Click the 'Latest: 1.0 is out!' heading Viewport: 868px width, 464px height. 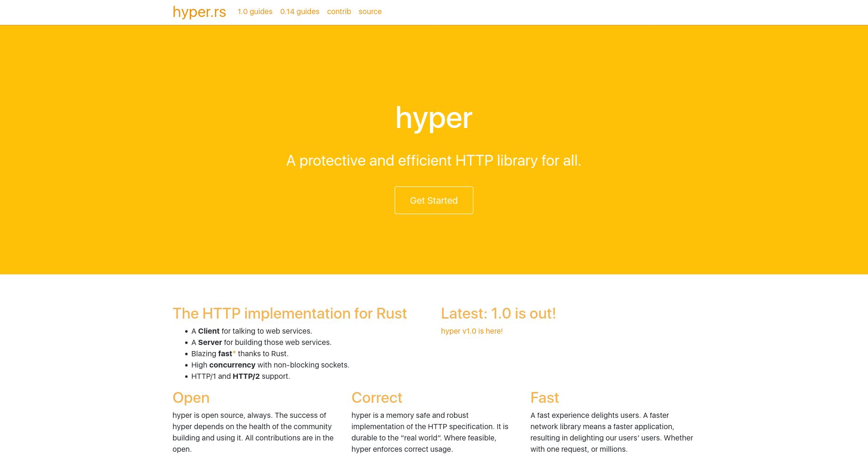pyautogui.click(x=498, y=313)
